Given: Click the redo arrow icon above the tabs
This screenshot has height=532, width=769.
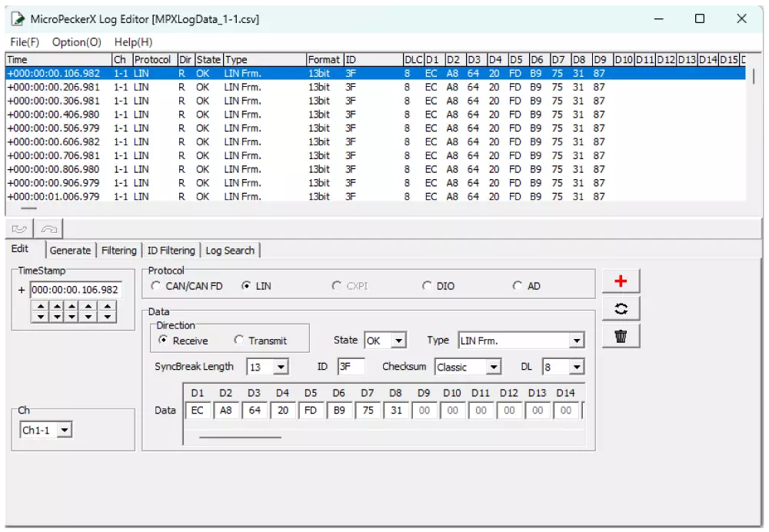Looking at the screenshot, I should pyautogui.click(x=48, y=228).
